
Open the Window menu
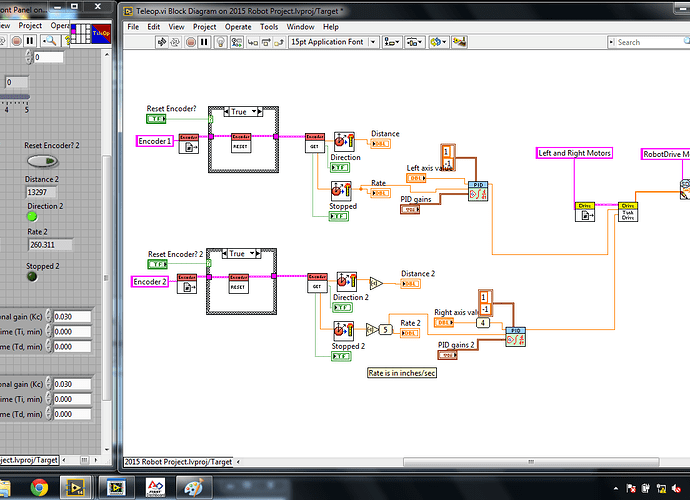click(300, 27)
